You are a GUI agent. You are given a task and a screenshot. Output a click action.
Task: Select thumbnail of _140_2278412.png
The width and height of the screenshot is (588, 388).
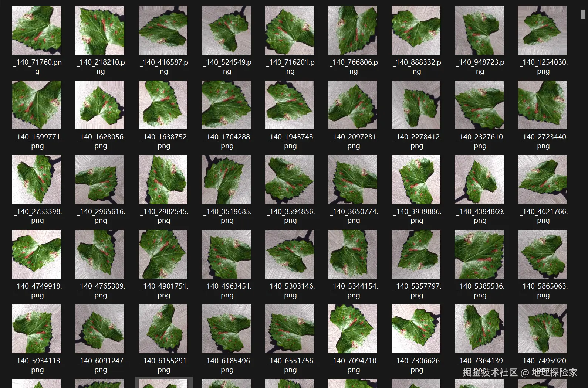click(416, 105)
